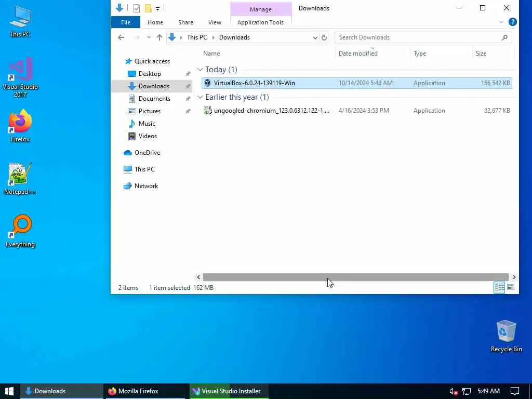Image resolution: width=532 pixels, height=399 pixels.
Task: Select This PC in the navigation pane
Action: pyautogui.click(x=144, y=169)
